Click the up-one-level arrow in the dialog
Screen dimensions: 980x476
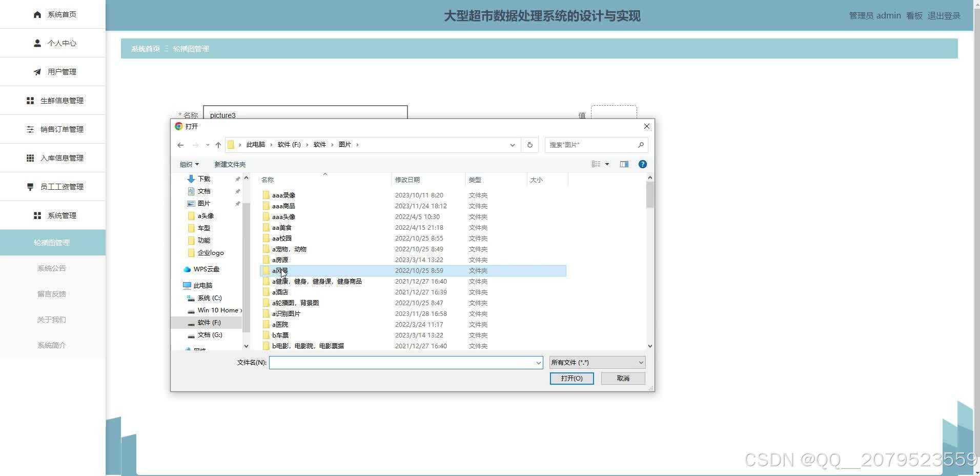tap(218, 145)
